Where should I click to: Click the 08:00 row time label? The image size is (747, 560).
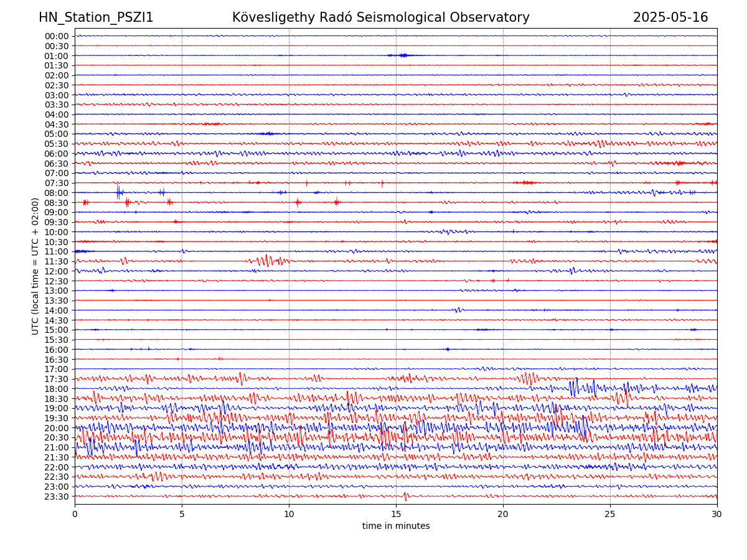pyautogui.click(x=57, y=193)
